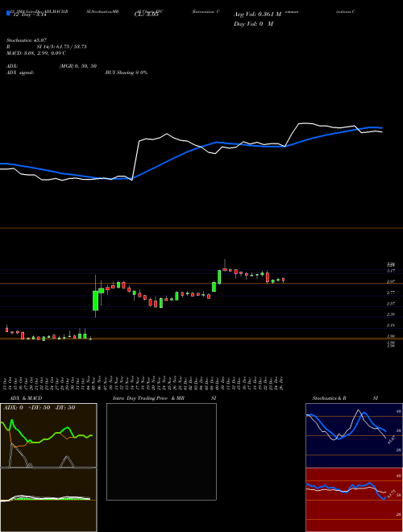Click the 'Avg Vol: 0.361 M' label
Image resolution: width=403 pixels, height=532 pixels.
(257, 15)
